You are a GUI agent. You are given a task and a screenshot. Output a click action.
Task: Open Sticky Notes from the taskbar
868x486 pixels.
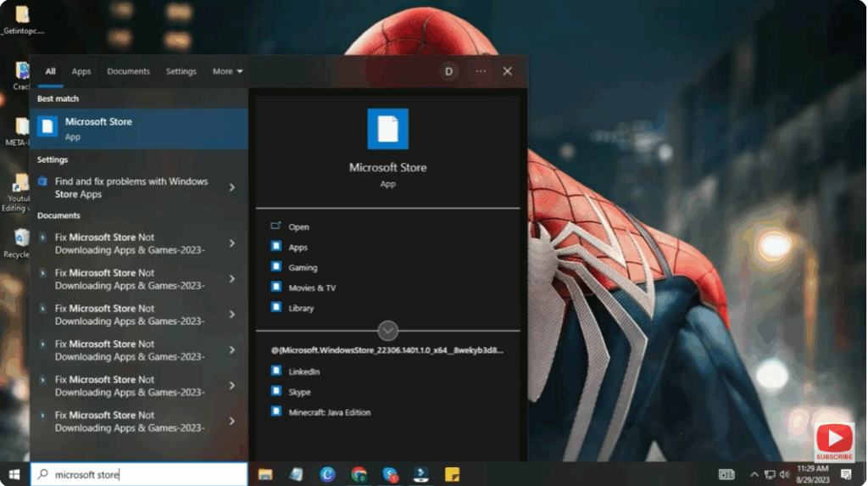(x=453, y=474)
